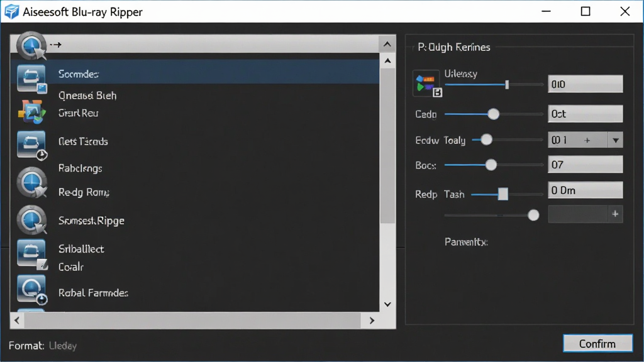This screenshot has width=644, height=362.
Task: Close the Aiseesoft Blu-ray Ripper window
Action: 625,11
